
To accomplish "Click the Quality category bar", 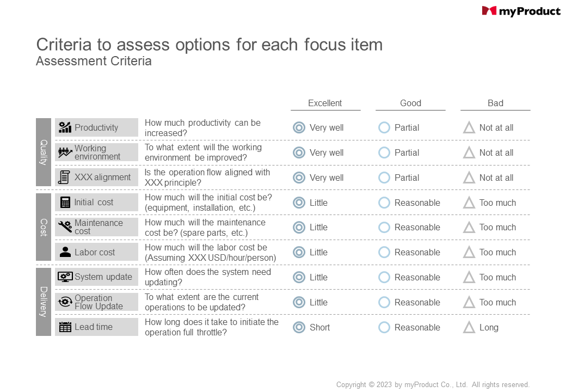I will (44, 152).
